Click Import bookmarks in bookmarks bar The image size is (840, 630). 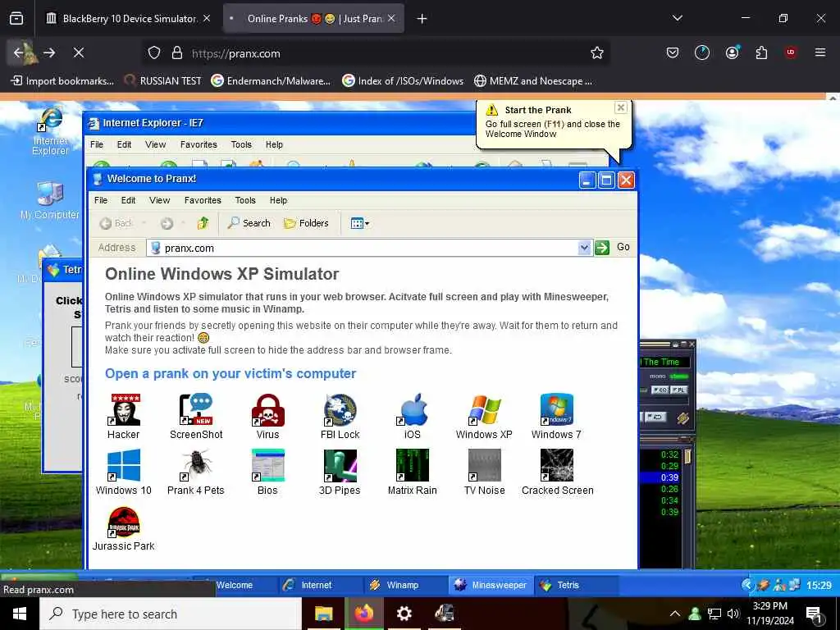coord(62,81)
